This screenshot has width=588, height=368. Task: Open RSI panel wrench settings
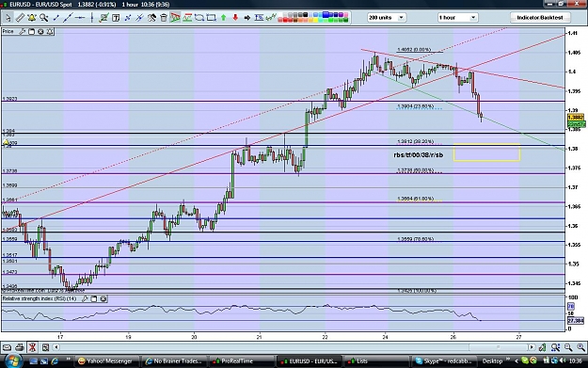tap(85, 298)
